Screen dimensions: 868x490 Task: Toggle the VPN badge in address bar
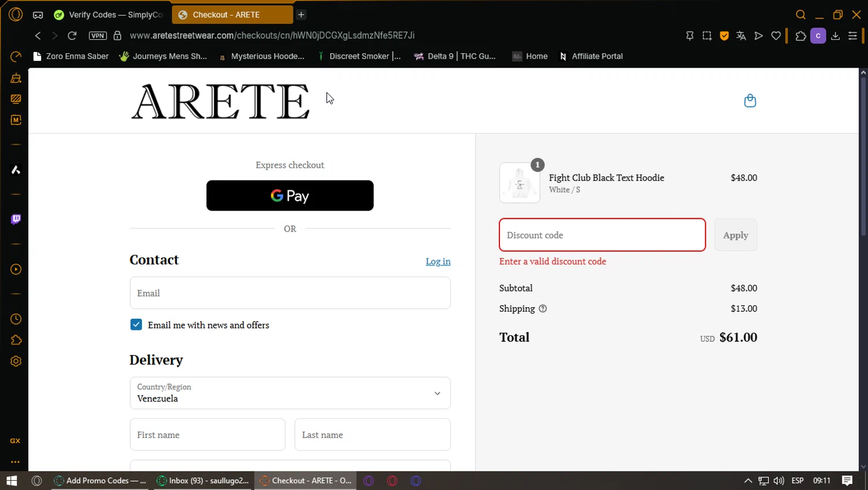[98, 36]
